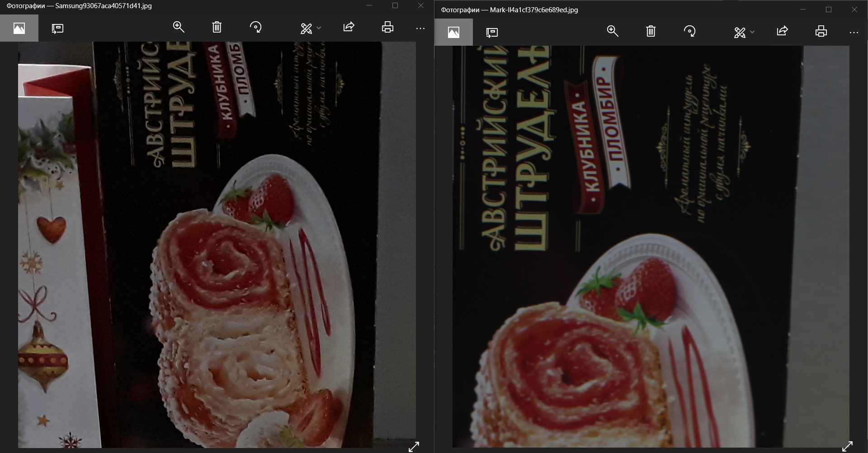Image resolution: width=868 pixels, height=453 pixels.
Task: Rotate the Mark-II photo
Action: 689,31
